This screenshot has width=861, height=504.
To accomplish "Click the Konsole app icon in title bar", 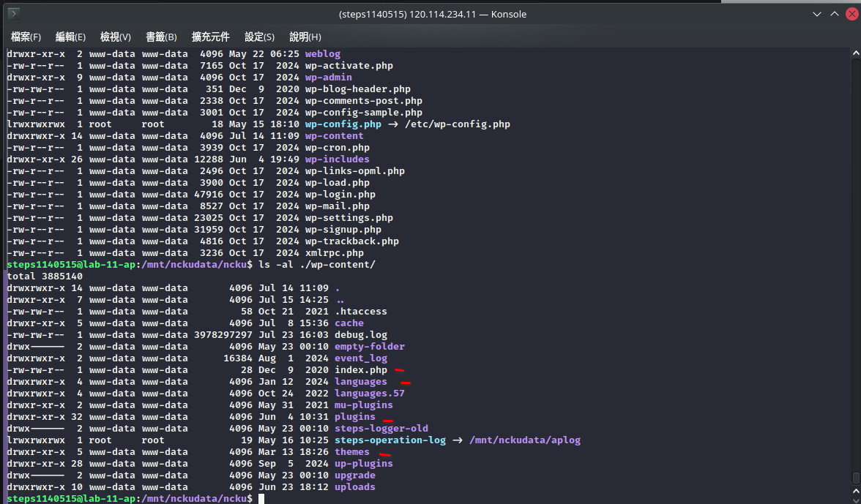I will tap(13, 14).
